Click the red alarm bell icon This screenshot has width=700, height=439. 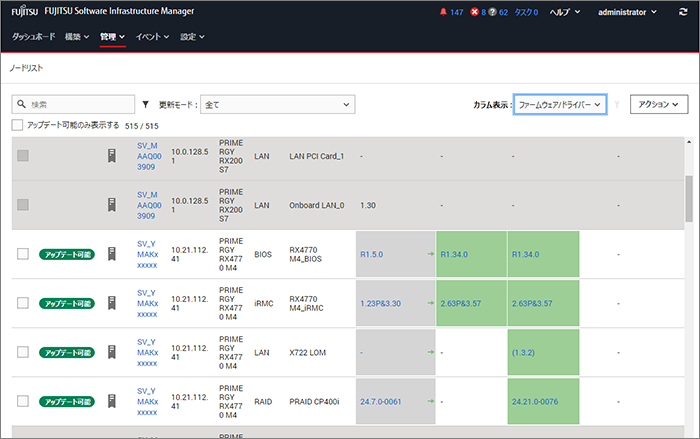(443, 12)
